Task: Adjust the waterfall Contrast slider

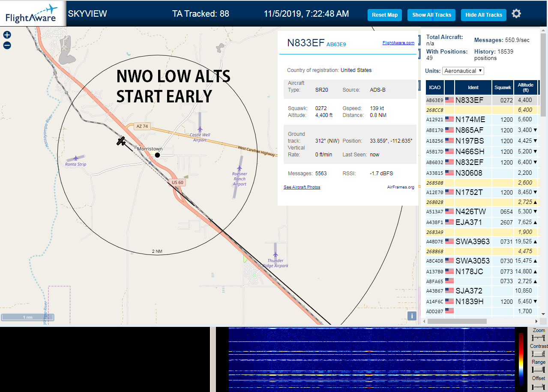Action: (538, 354)
